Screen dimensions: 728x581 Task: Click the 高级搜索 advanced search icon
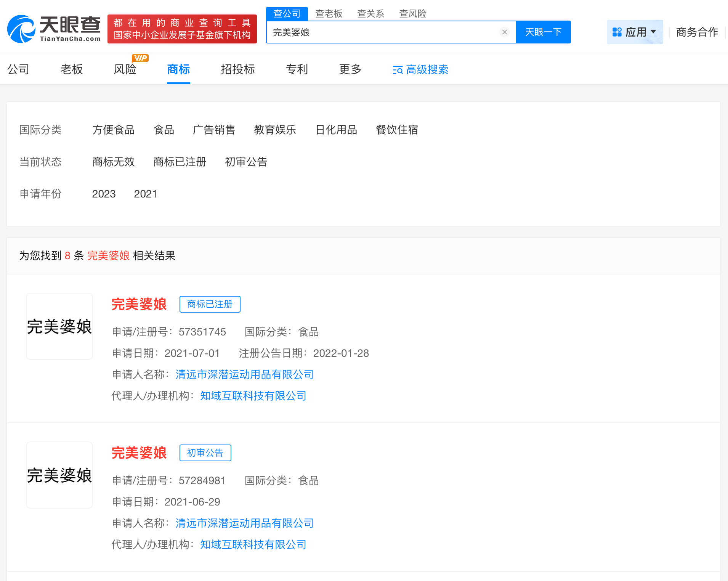(x=398, y=70)
